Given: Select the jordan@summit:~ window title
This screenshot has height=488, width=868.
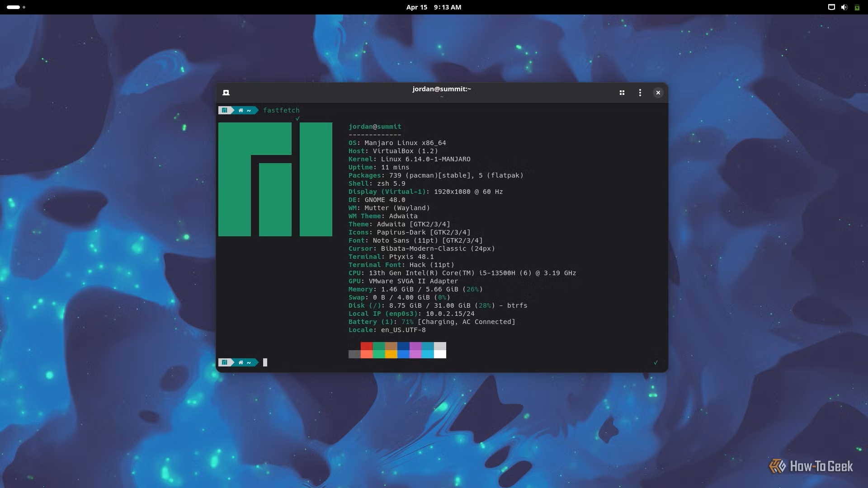Looking at the screenshot, I should [442, 89].
